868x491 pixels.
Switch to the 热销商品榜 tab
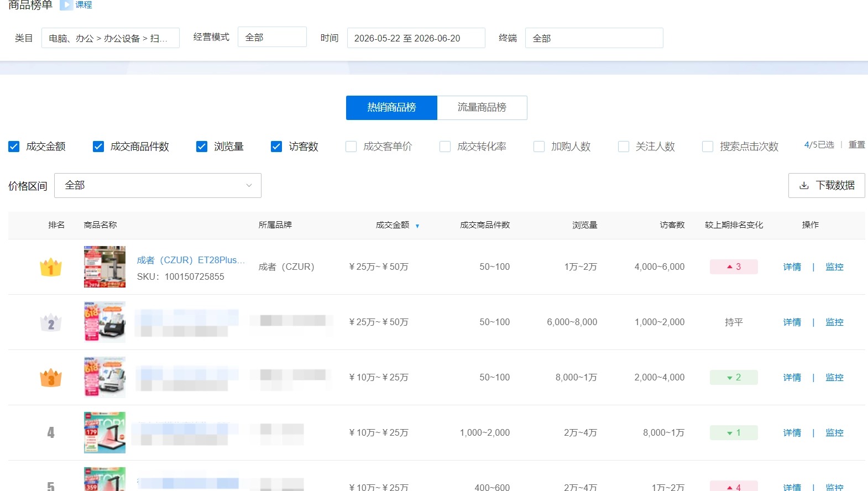point(391,107)
